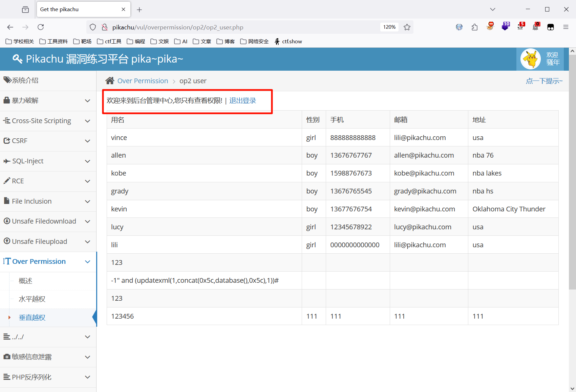
Task: Click the pencil icon beside RCE
Action: [7, 181]
